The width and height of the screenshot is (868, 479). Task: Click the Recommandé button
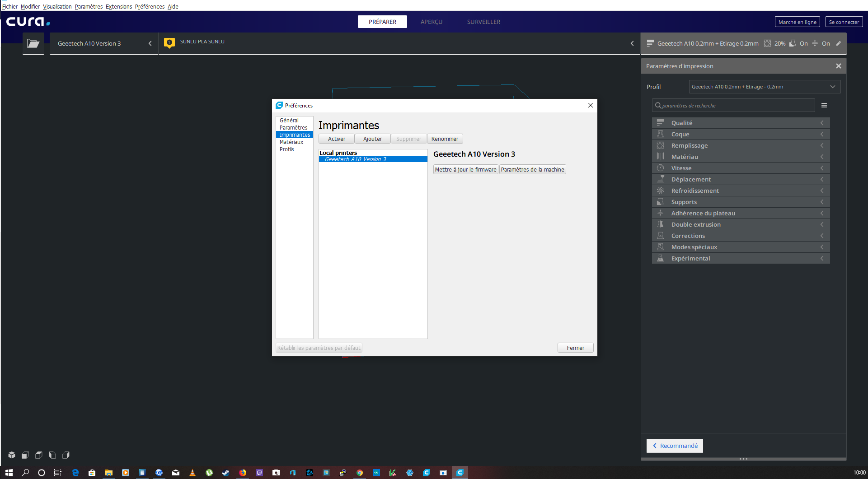coord(675,446)
